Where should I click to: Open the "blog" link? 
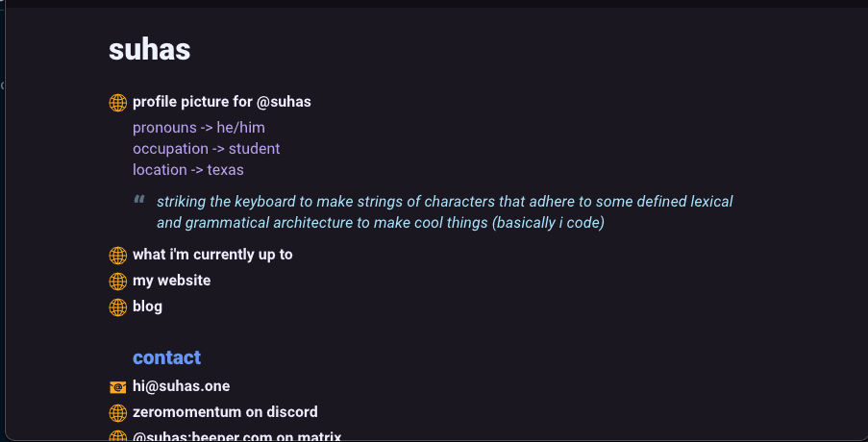pos(147,307)
